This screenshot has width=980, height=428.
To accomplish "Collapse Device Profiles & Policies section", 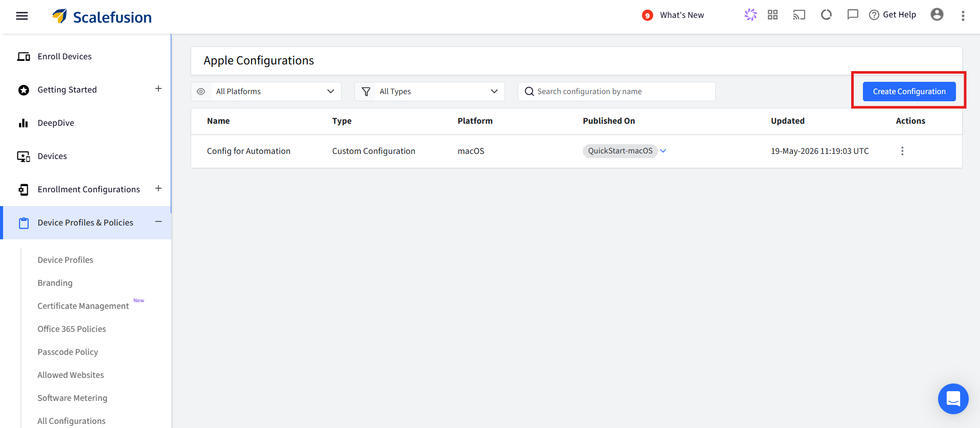I will click(x=158, y=221).
